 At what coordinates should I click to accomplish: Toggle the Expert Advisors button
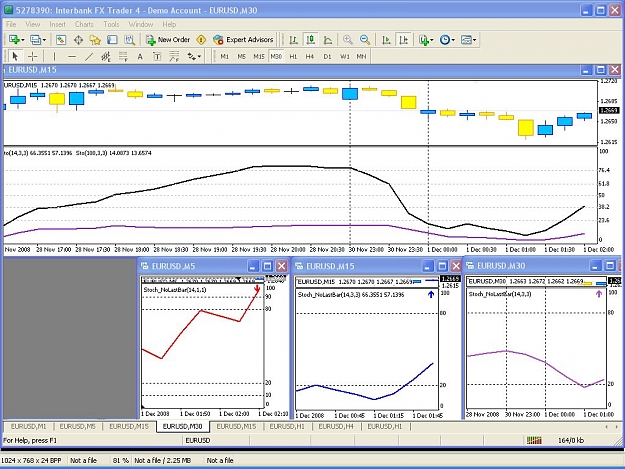(x=243, y=40)
